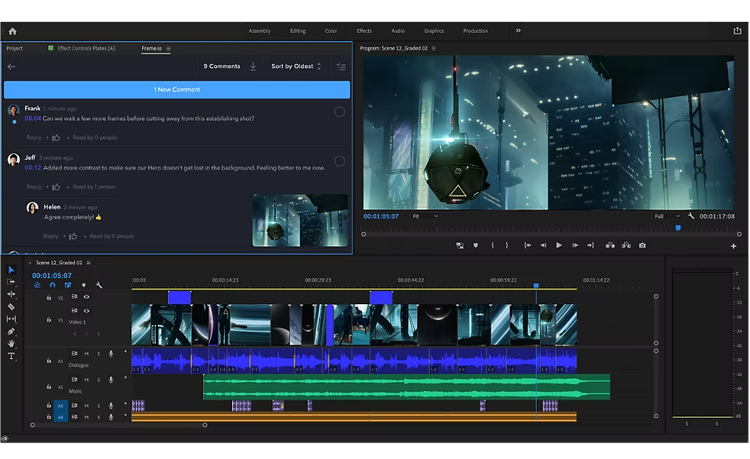Select the Razor tool in the toolbar
This screenshot has height=459, width=750.
click(12, 307)
